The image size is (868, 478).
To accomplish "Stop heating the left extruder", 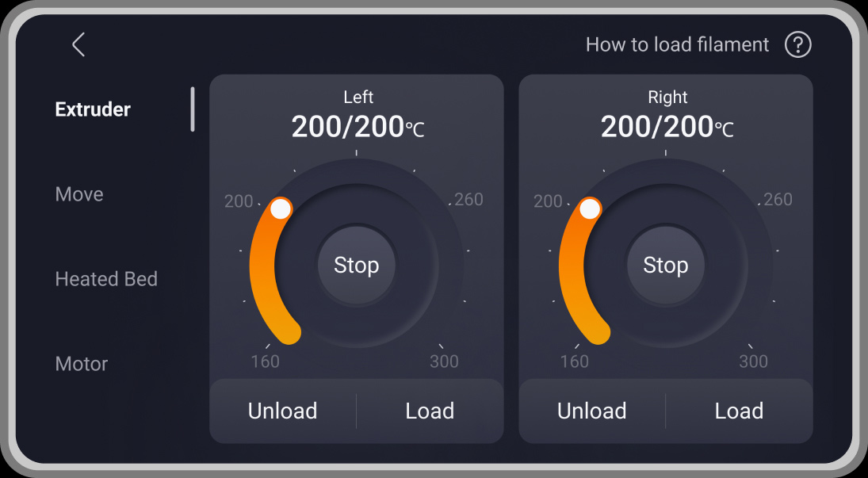I will point(356,265).
